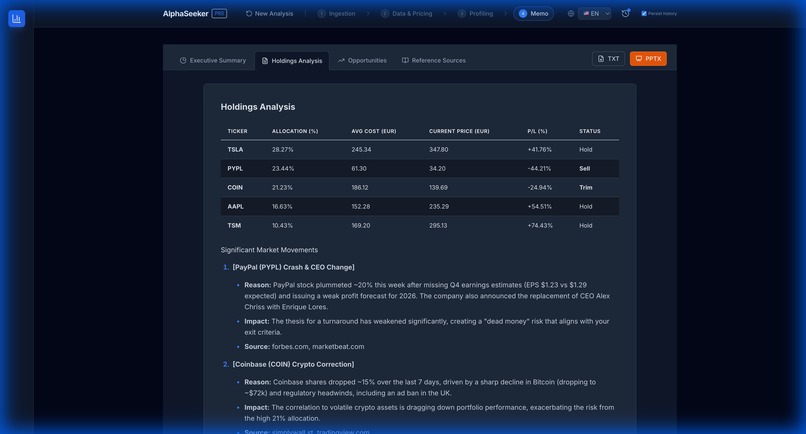This screenshot has width=806, height=434.
Task: Click the CURRENT PRICE (EUR) column header
Action: coord(459,131)
